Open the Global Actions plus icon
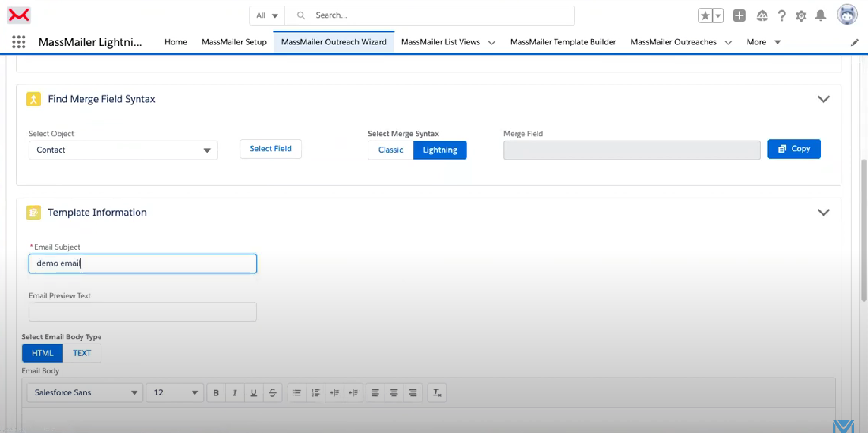868x433 pixels. [739, 15]
